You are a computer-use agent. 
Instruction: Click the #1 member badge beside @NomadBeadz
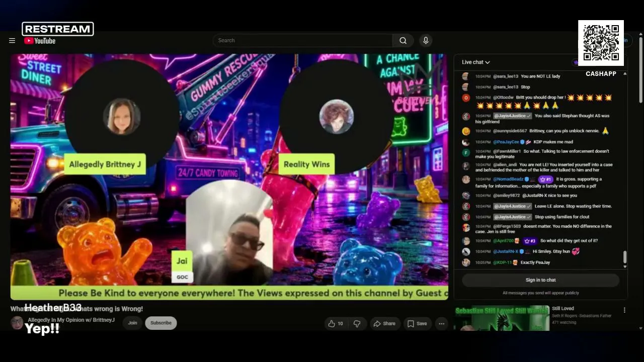click(x=545, y=179)
